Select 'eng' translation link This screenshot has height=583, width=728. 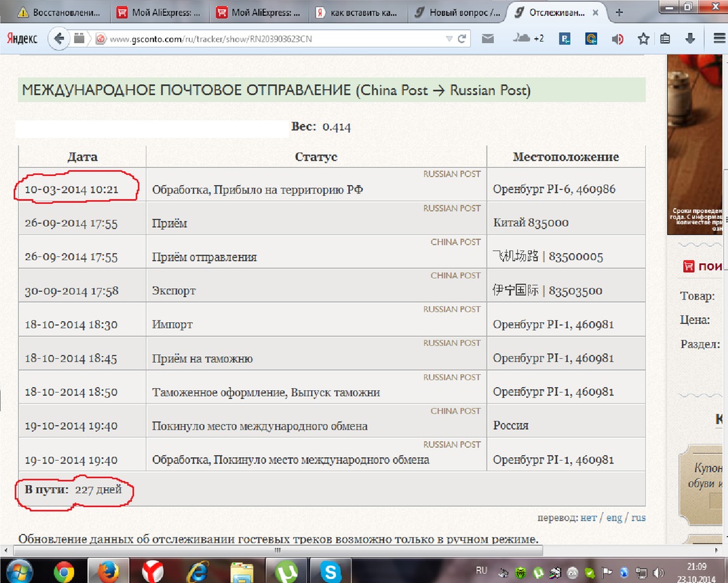click(x=614, y=517)
